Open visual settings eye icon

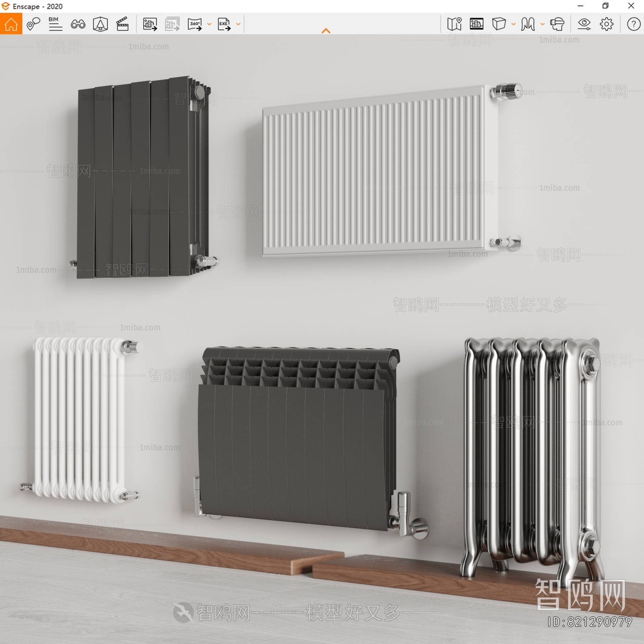tap(584, 24)
